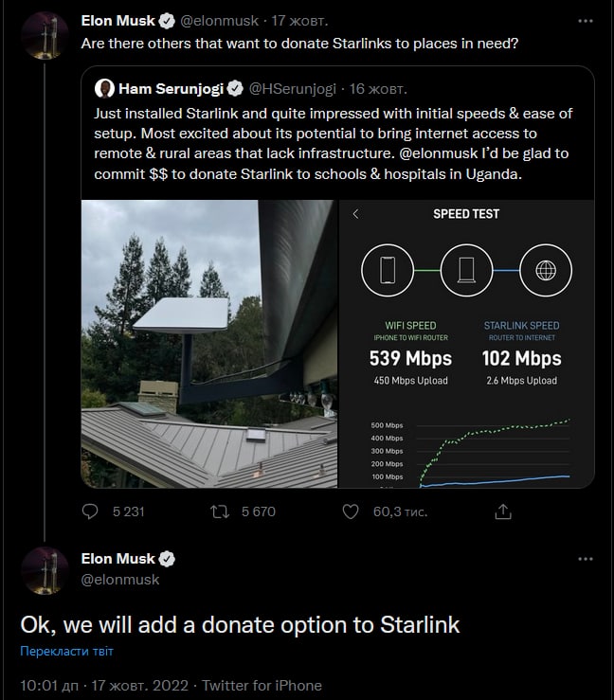Click the retweet arrows icon
614x700 pixels.
coord(219,512)
